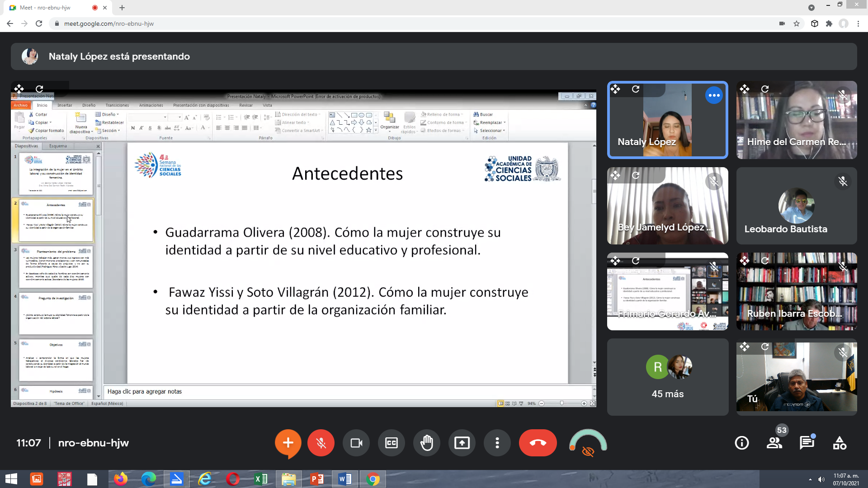868x488 pixels.
Task: Open Excel from the taskbar
Action: tap(261, 479)
